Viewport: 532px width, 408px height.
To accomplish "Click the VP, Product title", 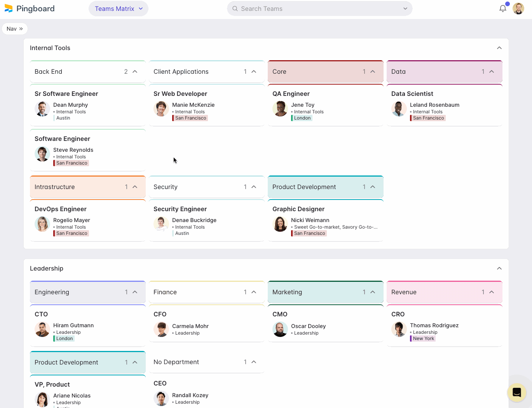I will tap(52, 384).
